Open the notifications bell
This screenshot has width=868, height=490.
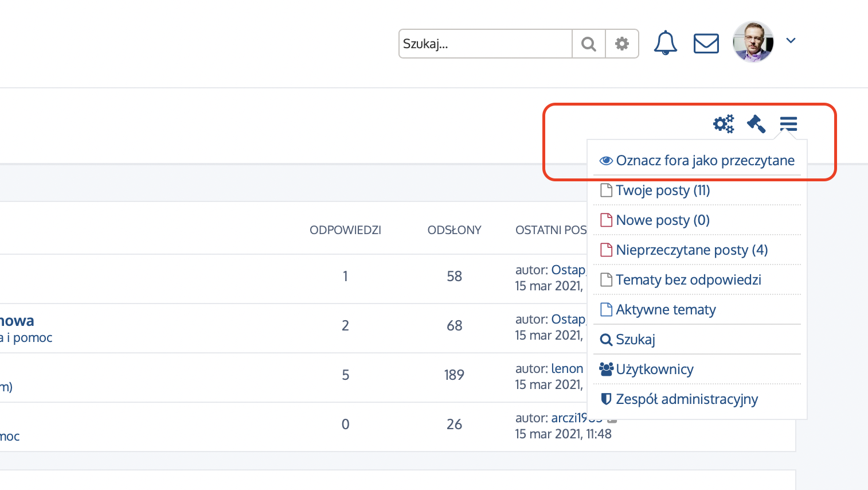point(665,44)
